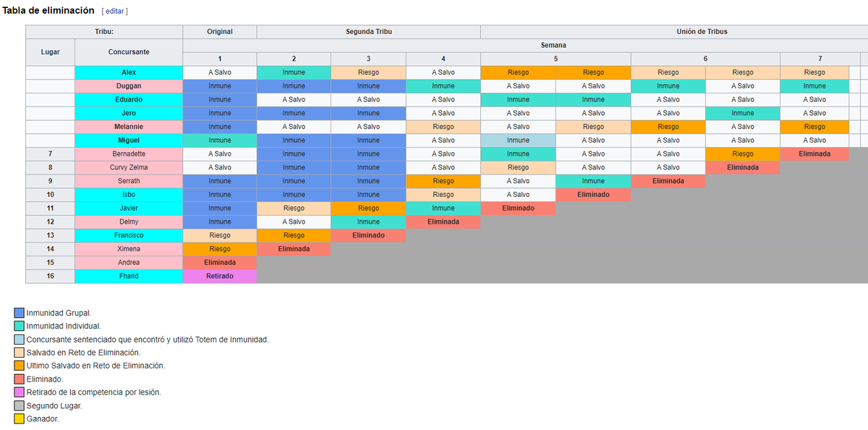Image resolution: width=868 pixels, height=430 pixels.
Task: Click the Lugar column header
Action: pos(50,52)
